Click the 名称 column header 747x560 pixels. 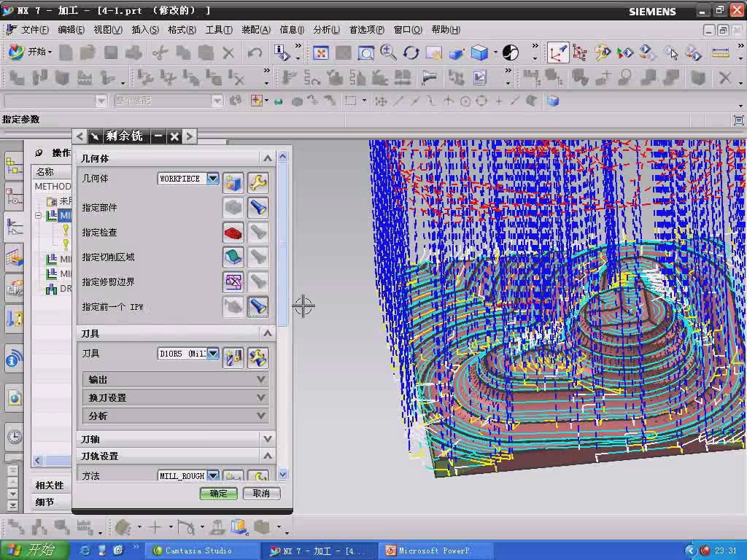[x=52, y=171]
